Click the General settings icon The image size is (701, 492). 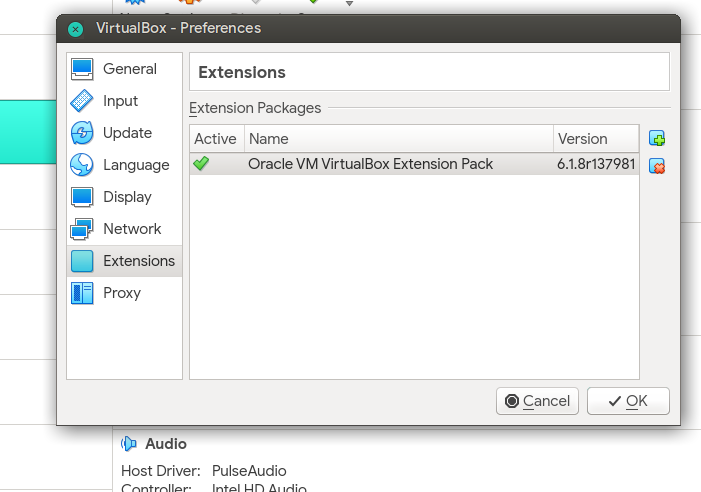(x=83, y=69)
